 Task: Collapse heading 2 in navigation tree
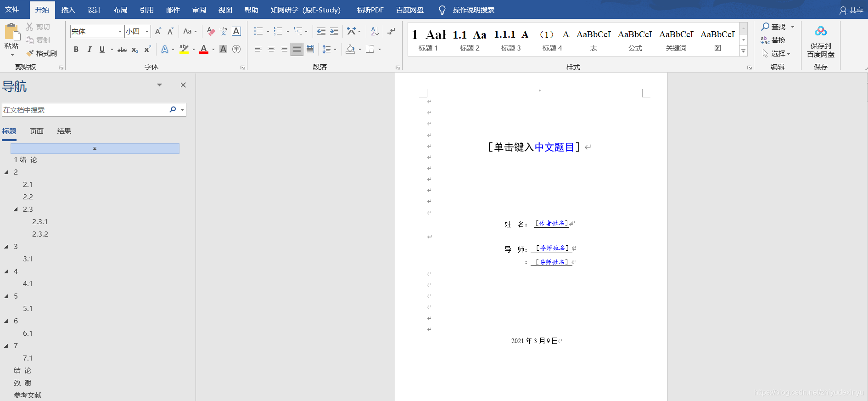(x=6, y=172)
